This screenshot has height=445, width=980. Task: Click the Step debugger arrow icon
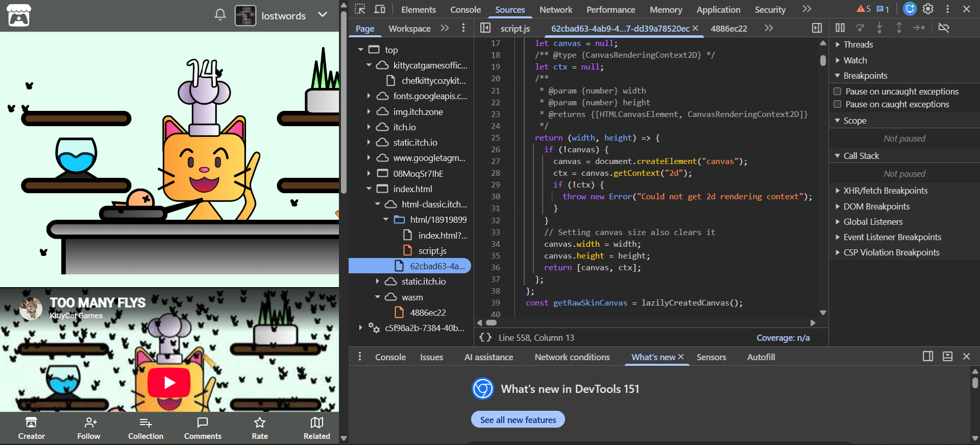tap(919, 28)
